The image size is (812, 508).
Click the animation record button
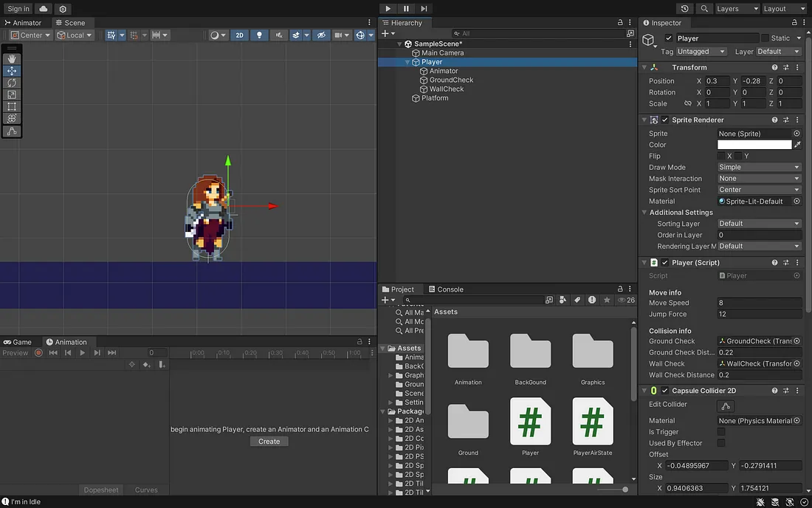(39, 353)
